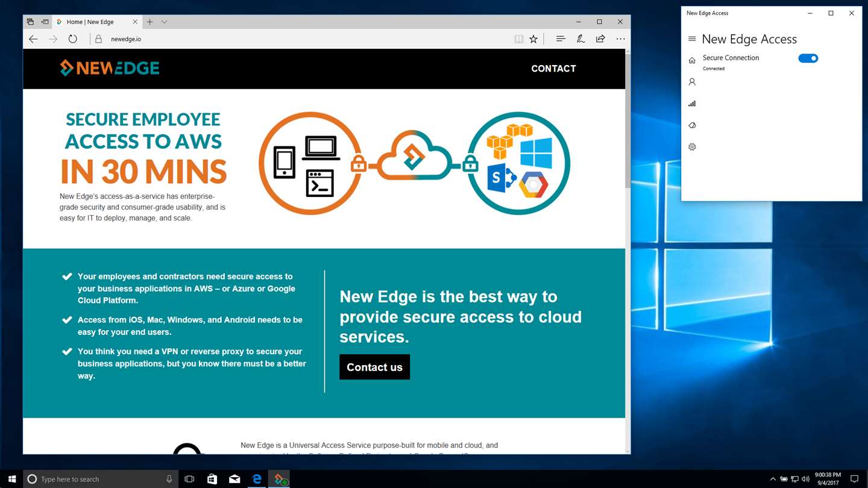
Task: Click the 'Tabs you've set aside' icon in Edge
Action: 30,22
